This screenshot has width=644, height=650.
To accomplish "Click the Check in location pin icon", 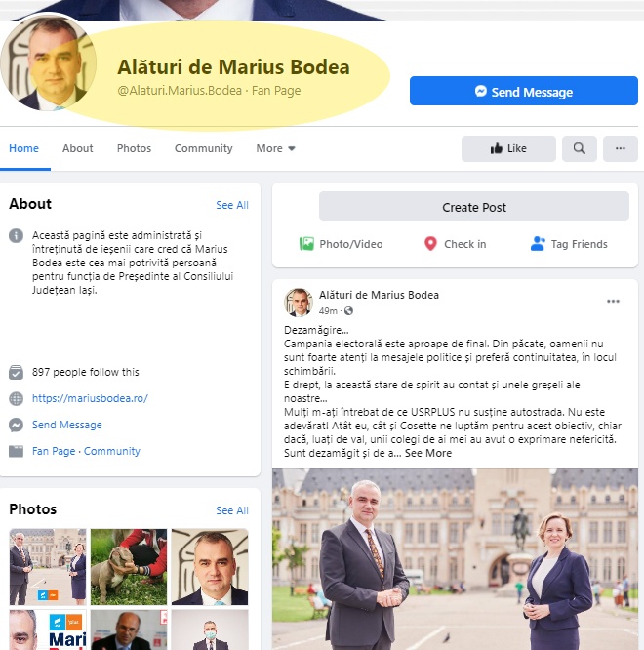I will pyautogui.click(x=430, y=244).
